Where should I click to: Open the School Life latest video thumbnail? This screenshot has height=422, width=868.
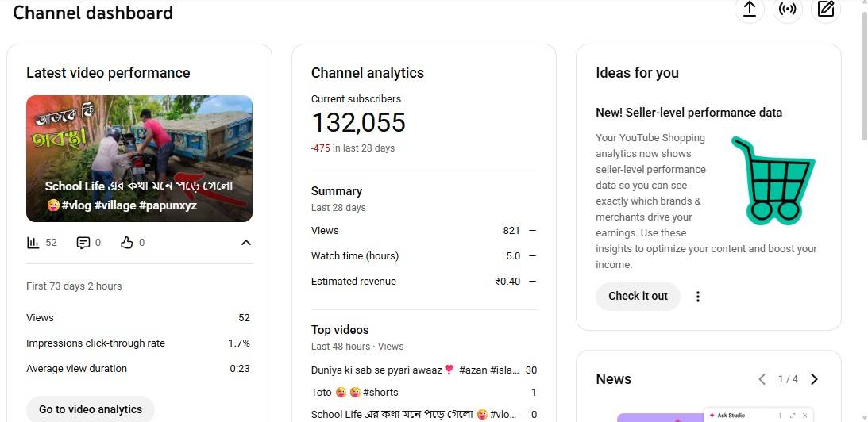pos(139,159)
